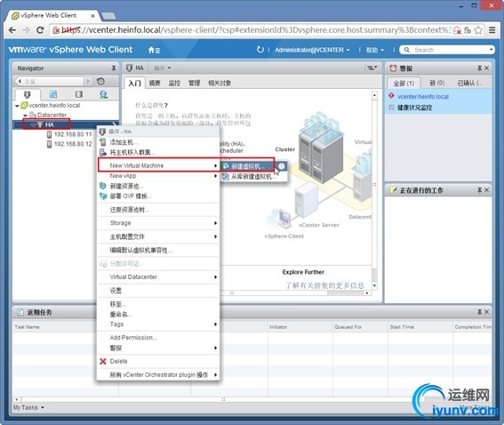Collapse vcenter.heinfo.local tree node
504x425 pixels.
tap(17, 106)
